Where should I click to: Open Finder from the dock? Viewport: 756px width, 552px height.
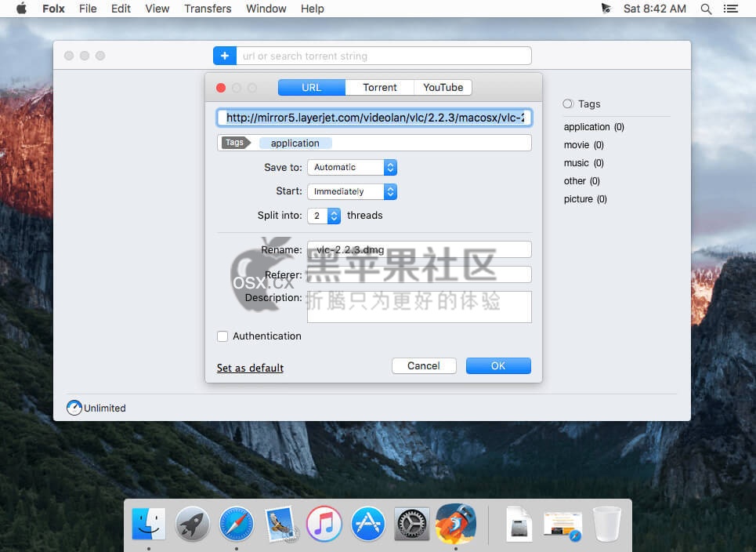pyautogui.click(x=149, y=524)
